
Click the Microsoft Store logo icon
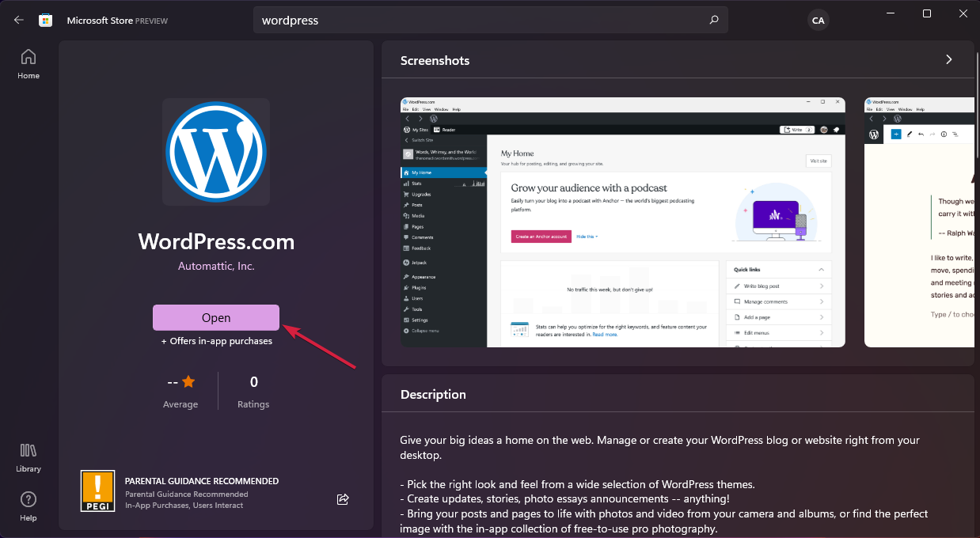(46, 21)
